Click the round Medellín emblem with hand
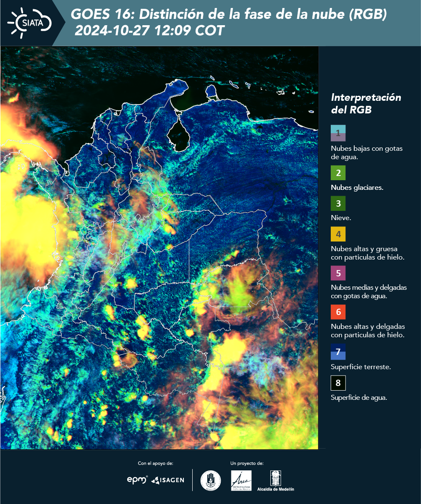This screenshot has height=504, width=421. point(211,480)
